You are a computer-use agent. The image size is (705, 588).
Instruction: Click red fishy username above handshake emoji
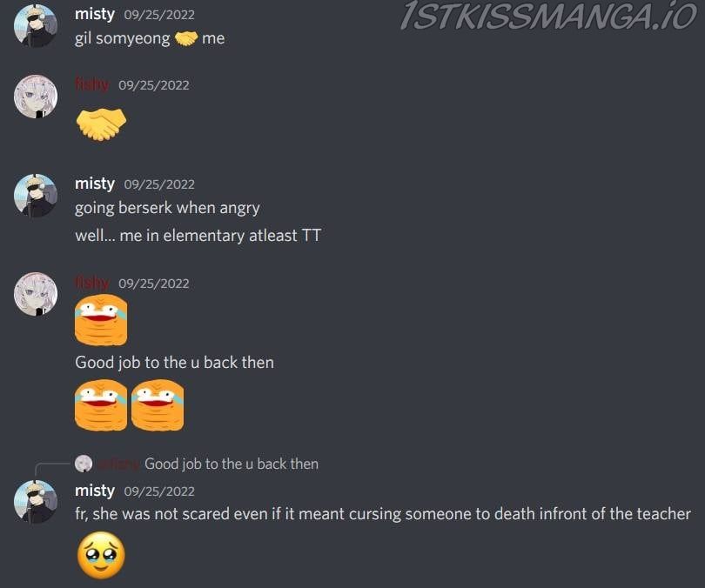[x=92, y=84]
